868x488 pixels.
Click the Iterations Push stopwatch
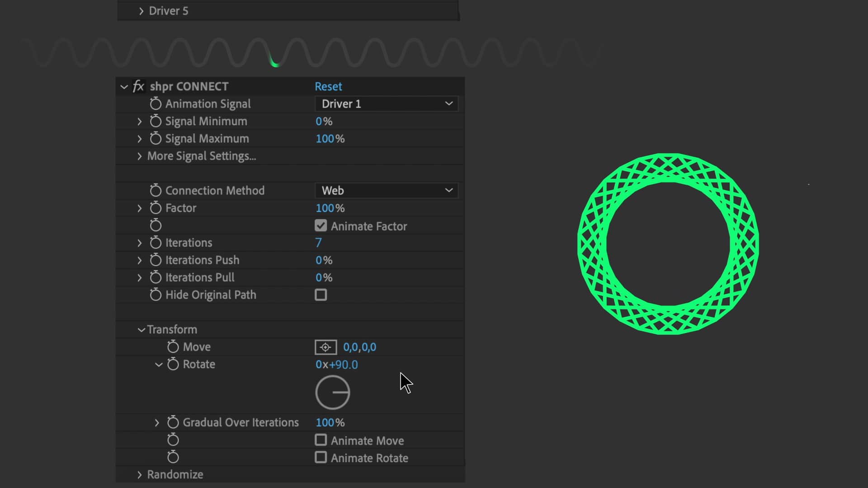(156, 260)
